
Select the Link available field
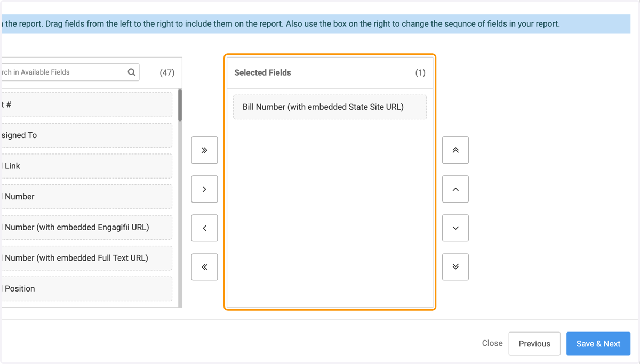click(86, 166)
